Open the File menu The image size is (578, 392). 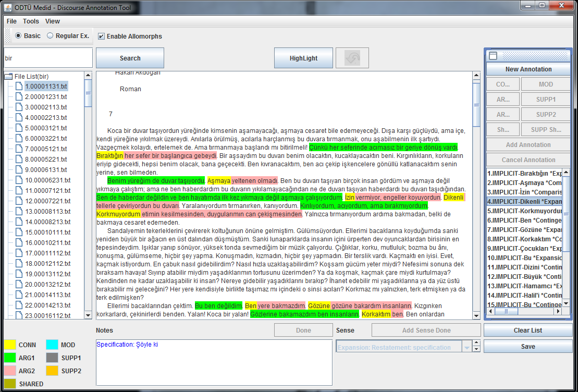coord(11,21)
